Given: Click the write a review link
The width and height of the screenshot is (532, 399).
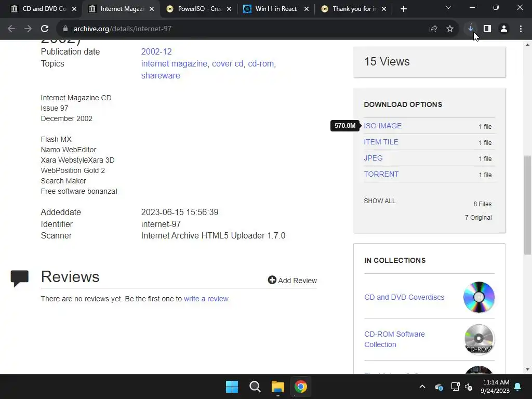Looking at the screenshot, I should (206, 299).
